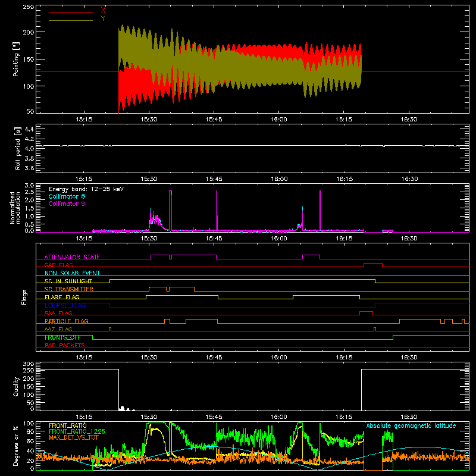Click the FRONT_RATIO_1225 legend label
Viewport: 476px width, 476px height.
tap(77, 431)
